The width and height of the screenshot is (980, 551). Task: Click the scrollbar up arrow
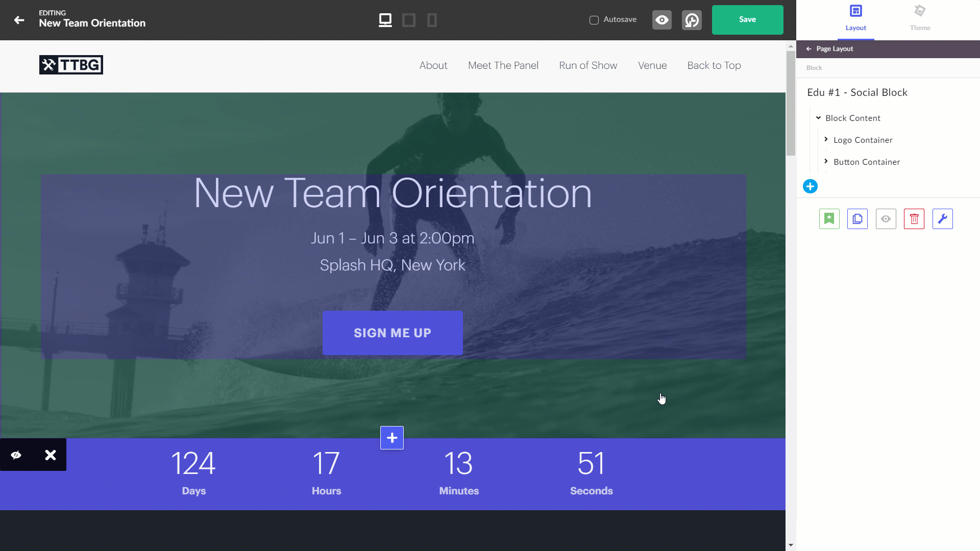click(791, 45)
